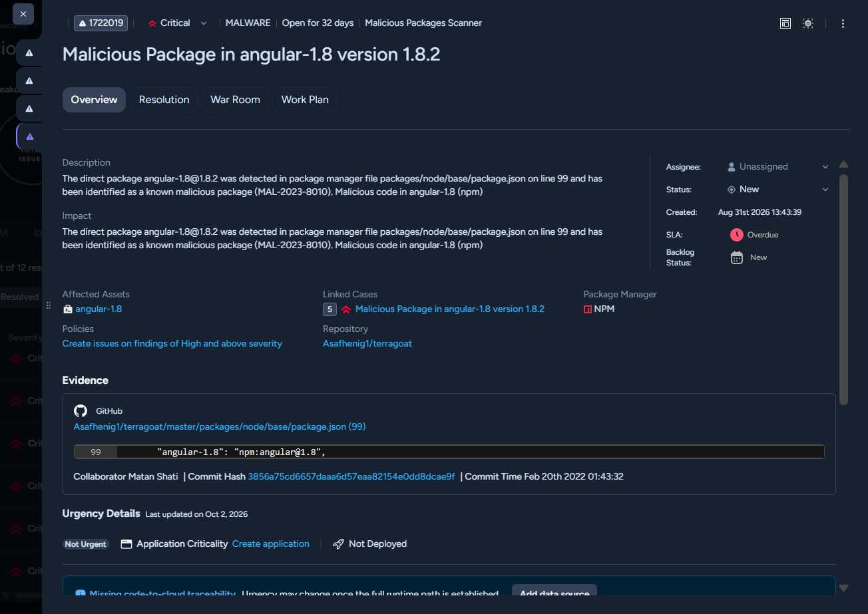Click the package icon beside angular-1.8 asset
This screenshot has height=614, width=868.
click(x=67, y=309)
